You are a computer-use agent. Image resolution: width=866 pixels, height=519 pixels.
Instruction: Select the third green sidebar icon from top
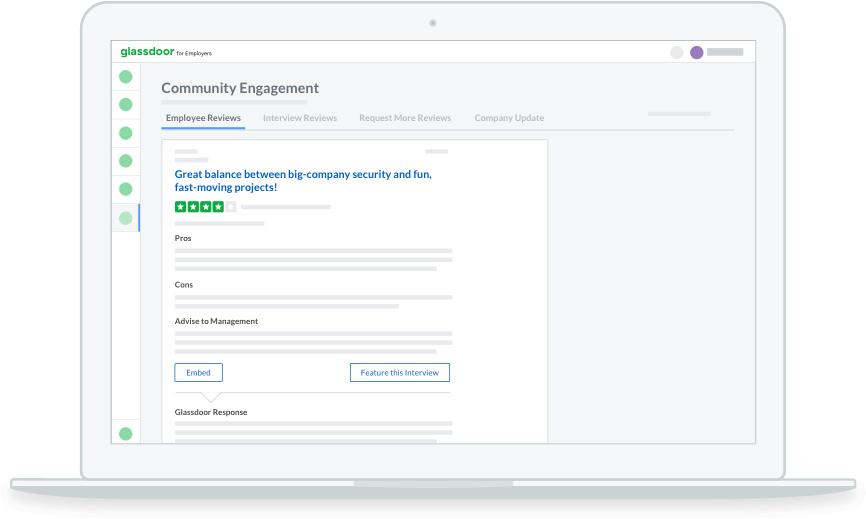click(126, 132)
